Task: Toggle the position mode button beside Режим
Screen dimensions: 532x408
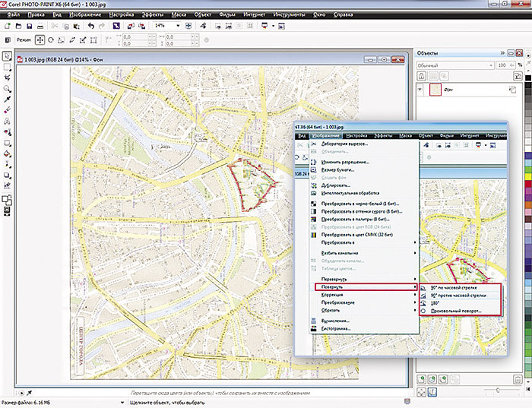Action: click(40, 39)
